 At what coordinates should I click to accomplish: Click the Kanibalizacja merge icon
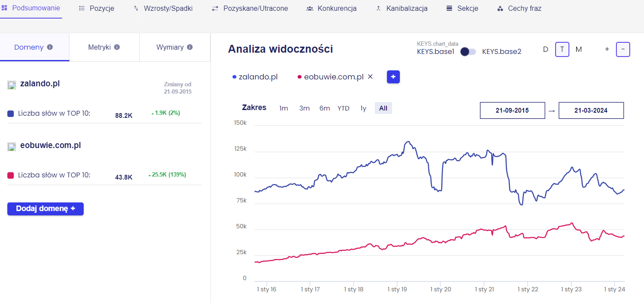[379, 8]
